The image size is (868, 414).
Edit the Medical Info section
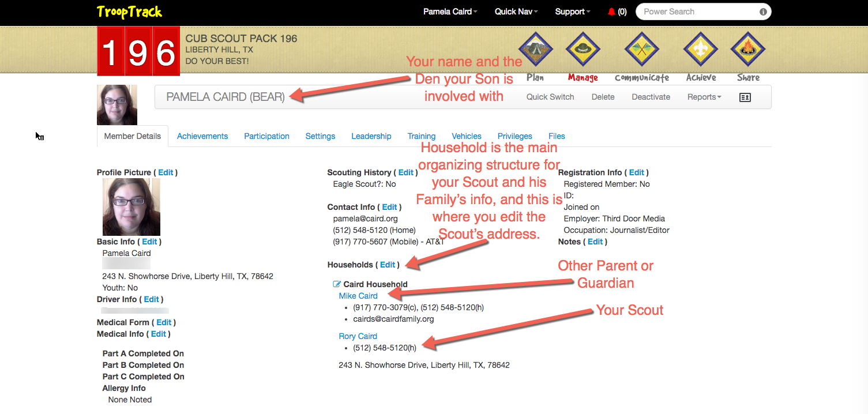[x=158, y=334]
